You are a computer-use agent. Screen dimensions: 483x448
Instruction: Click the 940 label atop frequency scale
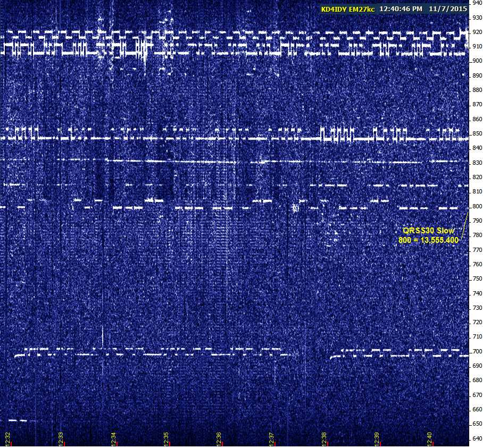pyautogui.click(x=477, y=3)
